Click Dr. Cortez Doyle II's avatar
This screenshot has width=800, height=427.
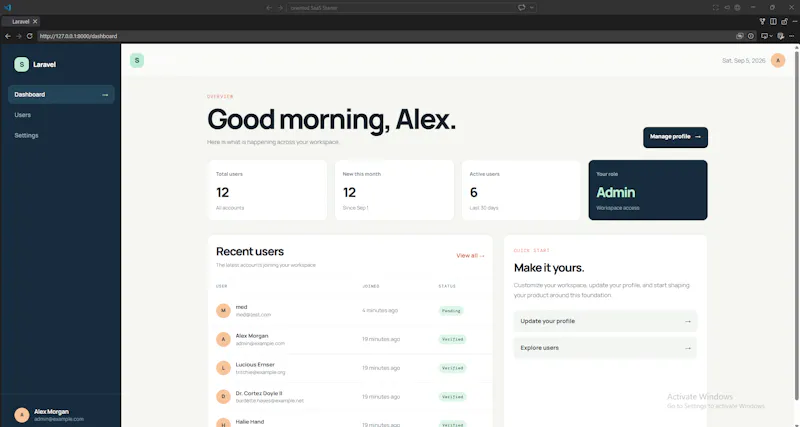pos(223,396)
